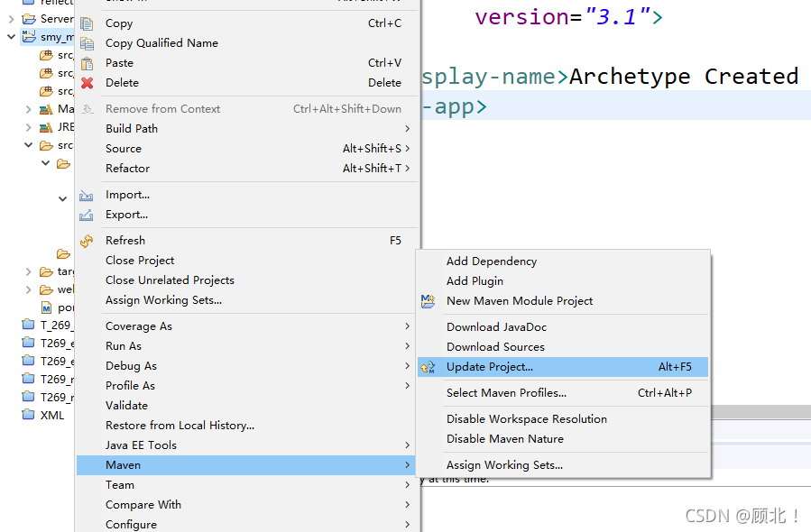Open the Source submenu
The width and height of the screenshot is (811, 532).
point(246,149)
